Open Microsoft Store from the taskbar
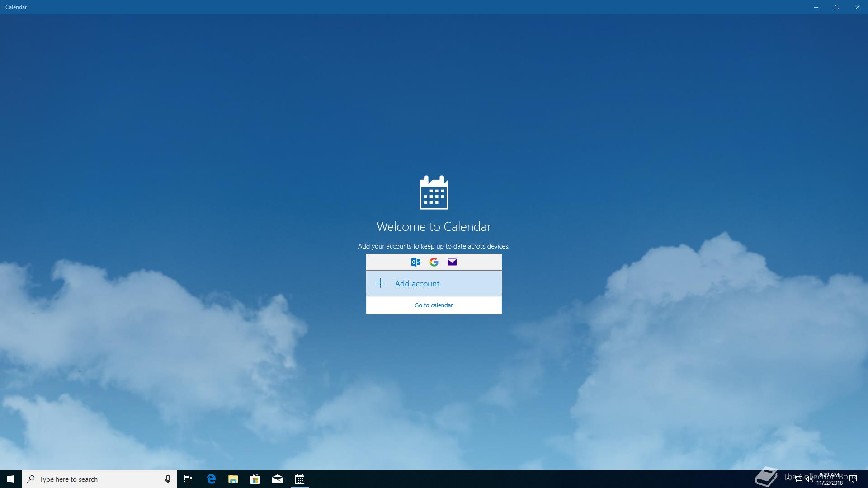 click(255, 479)
